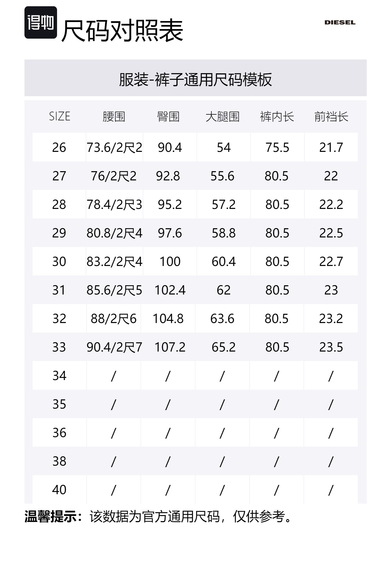The image size is (392, 564).
Task: Click the 裤内长 column header
Action: (277, 117)
